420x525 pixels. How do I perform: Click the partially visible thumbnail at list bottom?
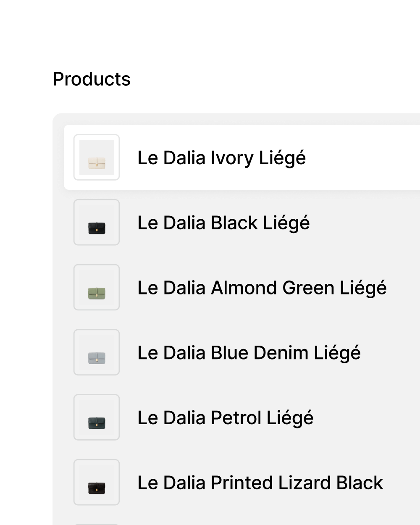(x=97, y=524)
